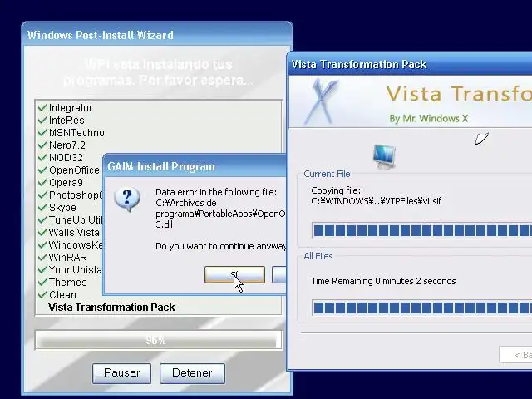Click the Pausar button
Viewport: 532px width, 399px height.
(x=122, y=373)
